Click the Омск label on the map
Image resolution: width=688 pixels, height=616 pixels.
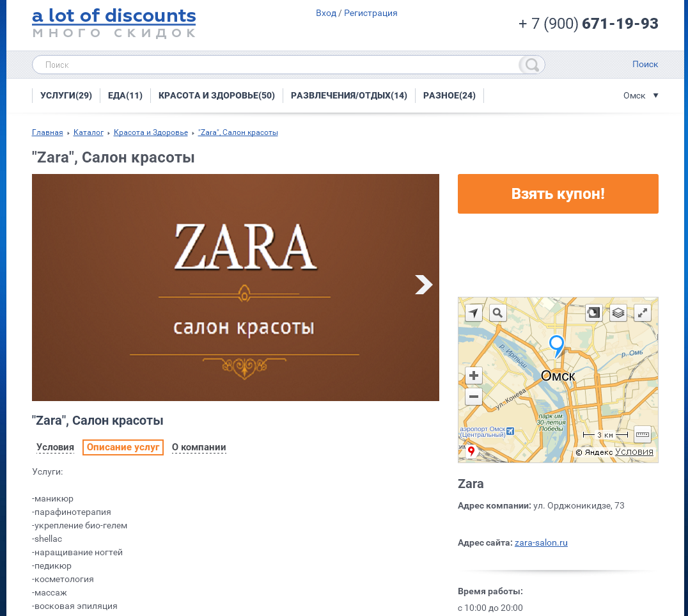pos(558,376)
